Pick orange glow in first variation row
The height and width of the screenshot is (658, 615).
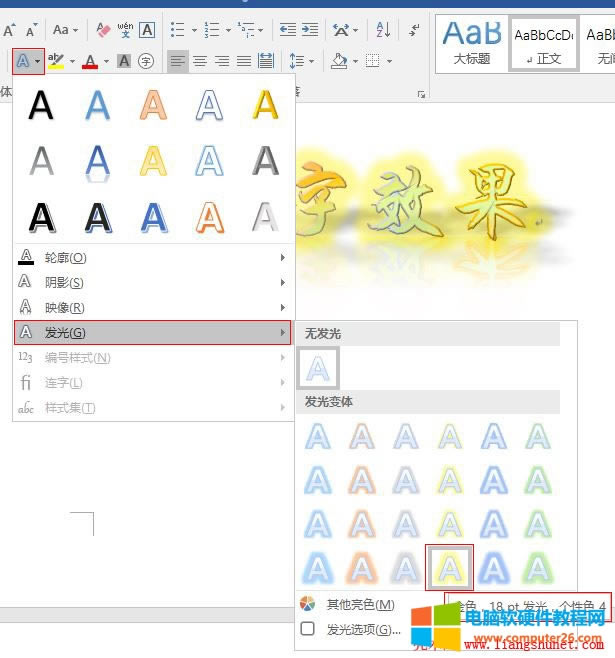pos(362,436)
